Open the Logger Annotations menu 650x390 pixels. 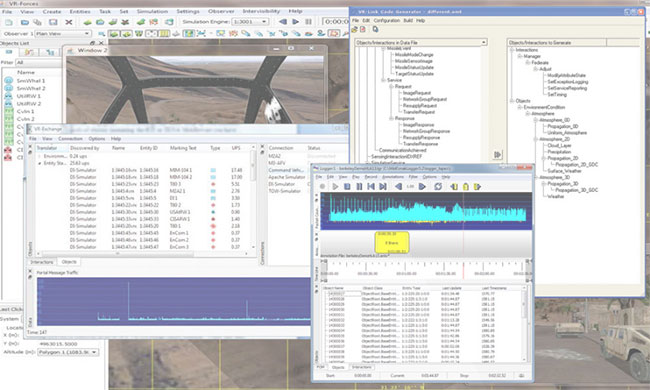pos(393,177)
